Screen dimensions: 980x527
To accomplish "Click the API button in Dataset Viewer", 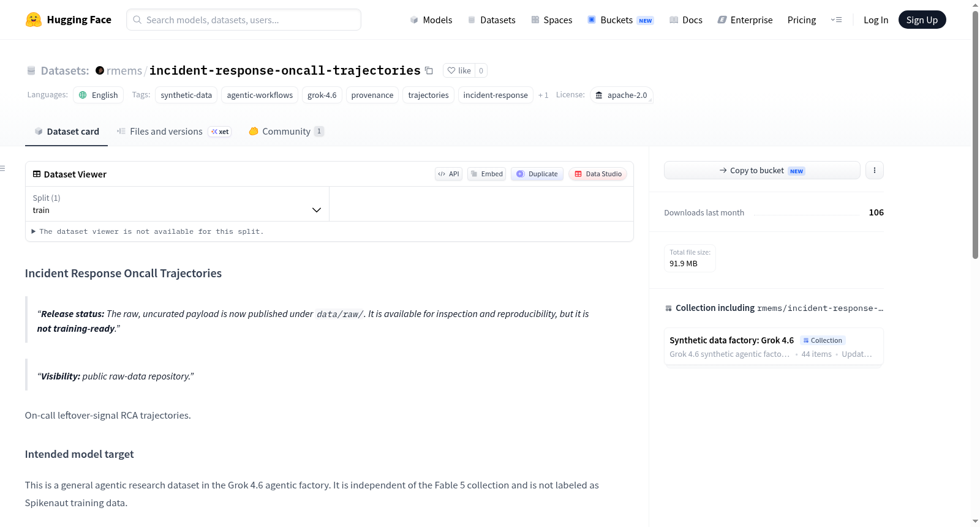I will click(448, 174).
